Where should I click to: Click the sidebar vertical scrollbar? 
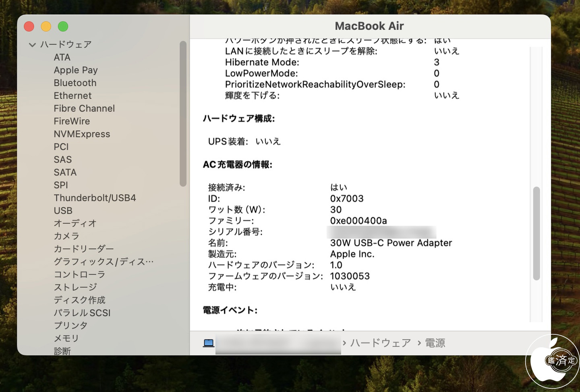183,114
